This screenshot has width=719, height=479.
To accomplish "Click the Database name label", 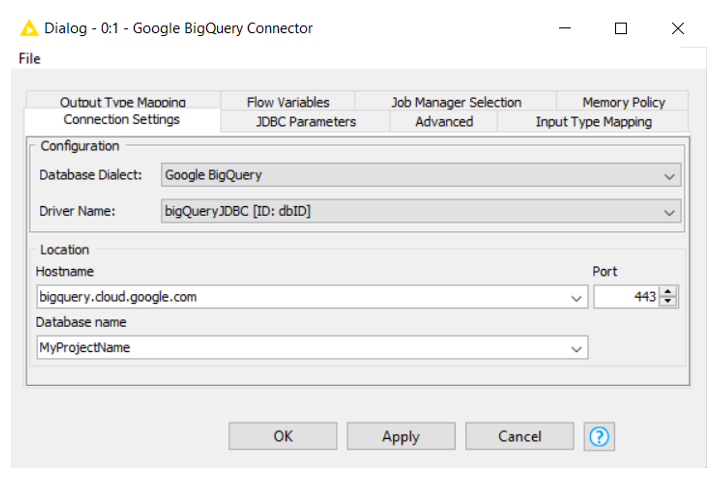I will 81,322.
